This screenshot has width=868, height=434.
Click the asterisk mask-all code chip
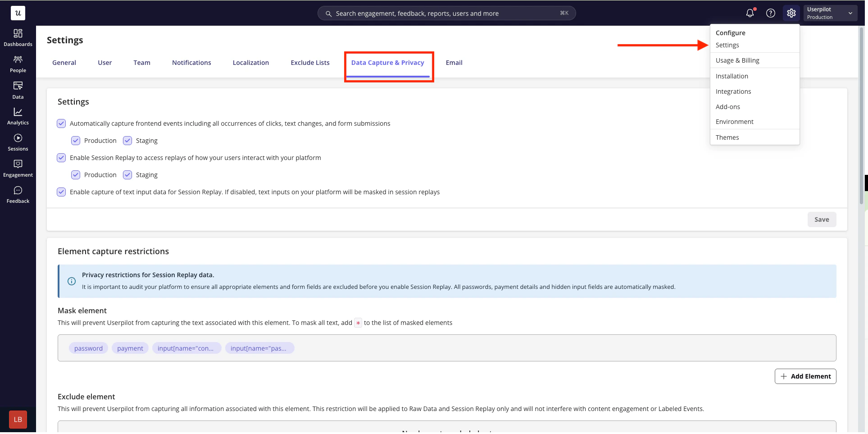[x=358, y=323]
